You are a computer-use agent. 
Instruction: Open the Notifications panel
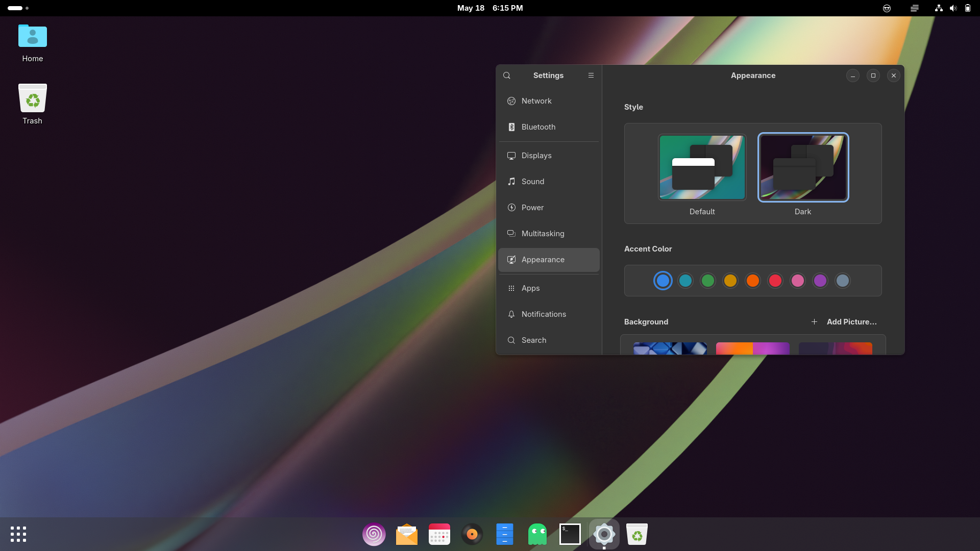pyautogui.click(x=549, y=314)
